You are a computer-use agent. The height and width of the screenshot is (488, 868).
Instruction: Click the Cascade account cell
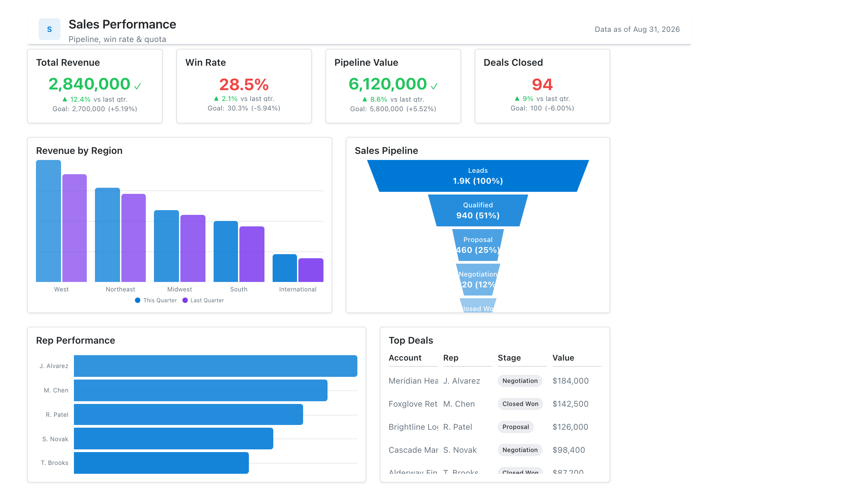(413, 450)
